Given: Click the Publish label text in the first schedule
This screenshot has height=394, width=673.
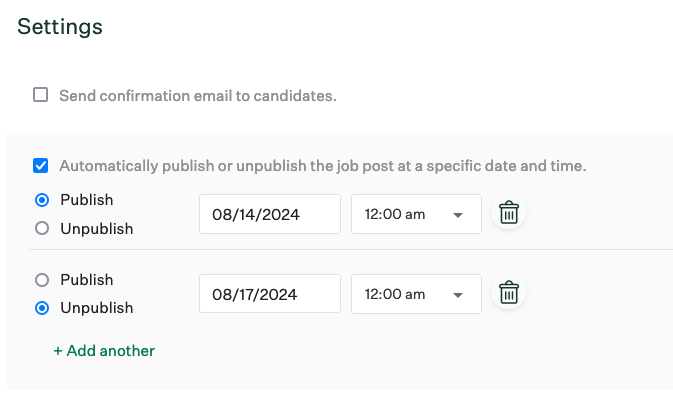Looking at the screenshot, I should click(x=87, y=200).
